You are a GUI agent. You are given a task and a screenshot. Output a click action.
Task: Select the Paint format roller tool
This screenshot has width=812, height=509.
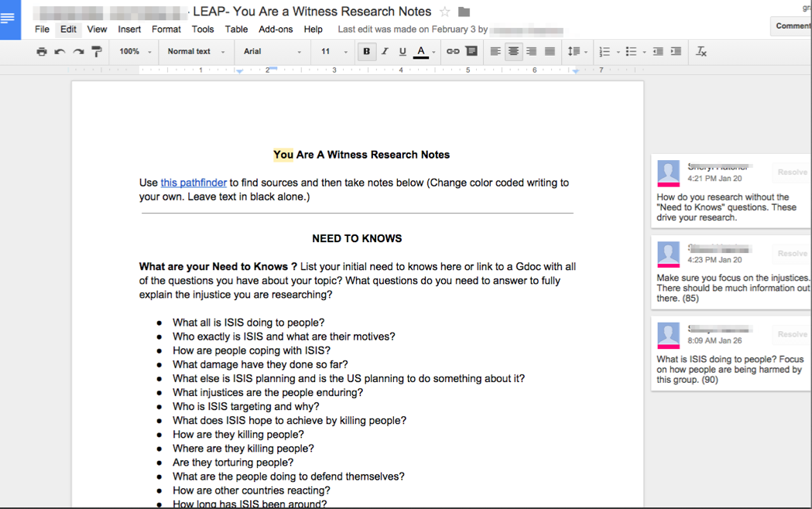tap(97, 52)
